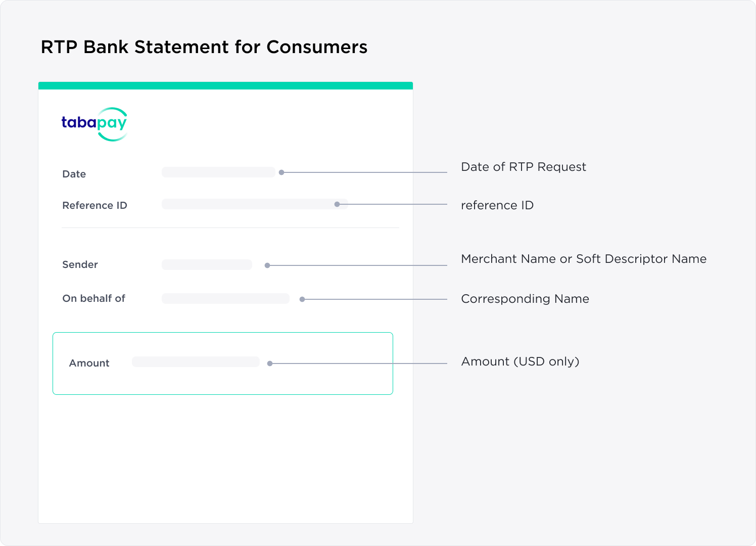This screenshot has width=756, height=546.
Task: Click the RTP Bank Statement for Consumers heading
Action: [x=204, y=47]
